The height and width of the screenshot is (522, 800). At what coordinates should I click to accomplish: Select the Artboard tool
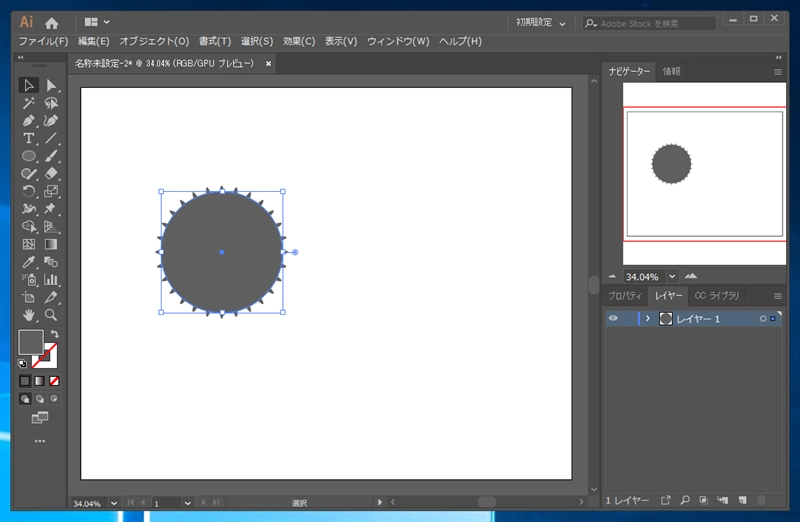click(x=29, y=297)
